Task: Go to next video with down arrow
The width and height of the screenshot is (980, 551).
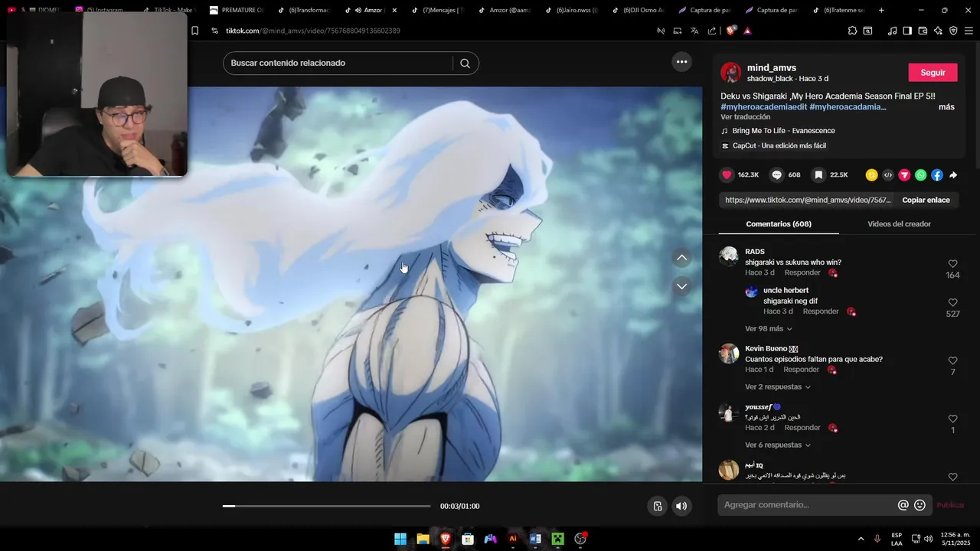Action: 681,286
